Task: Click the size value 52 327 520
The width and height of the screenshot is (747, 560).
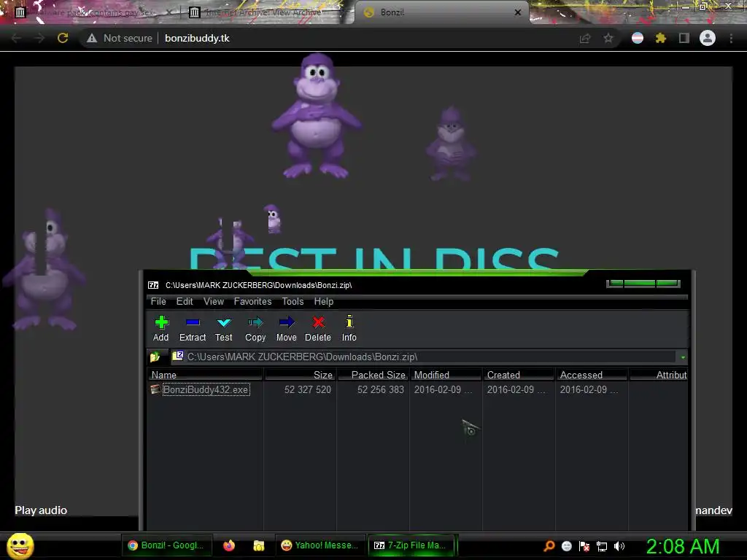Action: [307, 389]
